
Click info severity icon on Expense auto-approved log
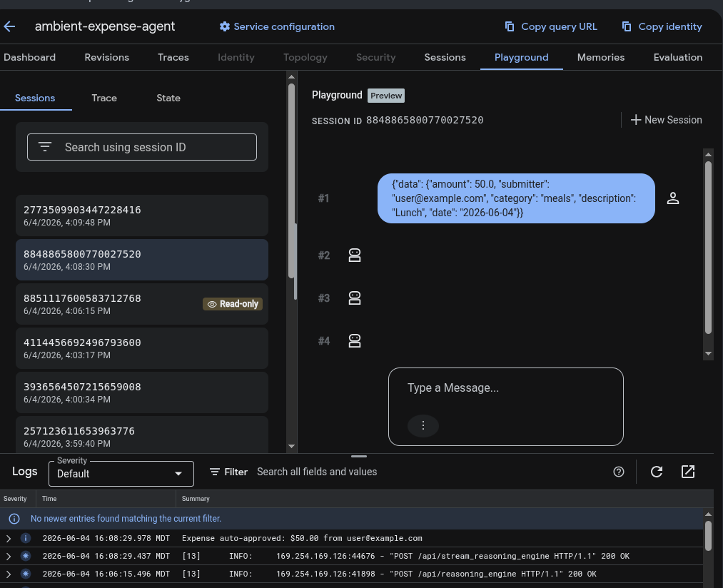tap(26, 538)
